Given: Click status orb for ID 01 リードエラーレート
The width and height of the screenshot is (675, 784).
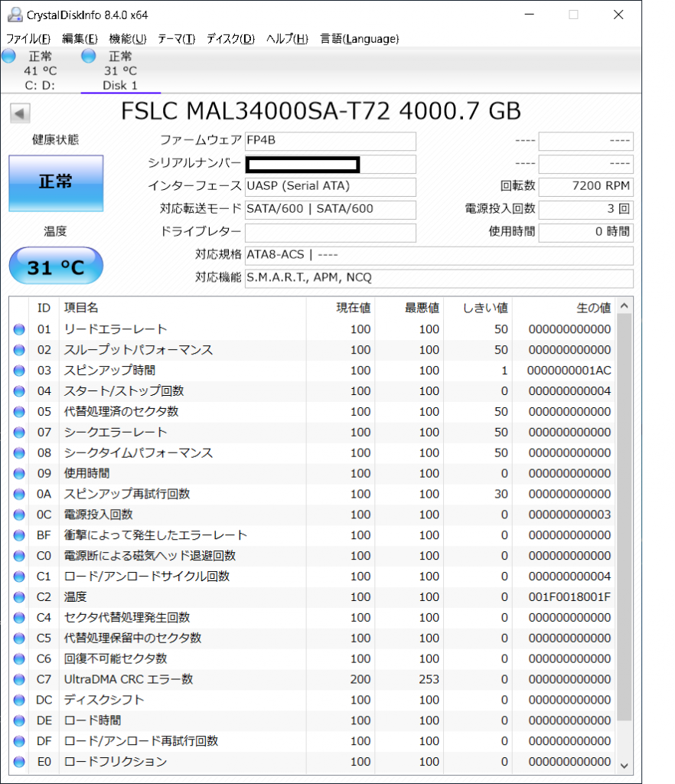Looking at the screenshot, I should (19, 329).
